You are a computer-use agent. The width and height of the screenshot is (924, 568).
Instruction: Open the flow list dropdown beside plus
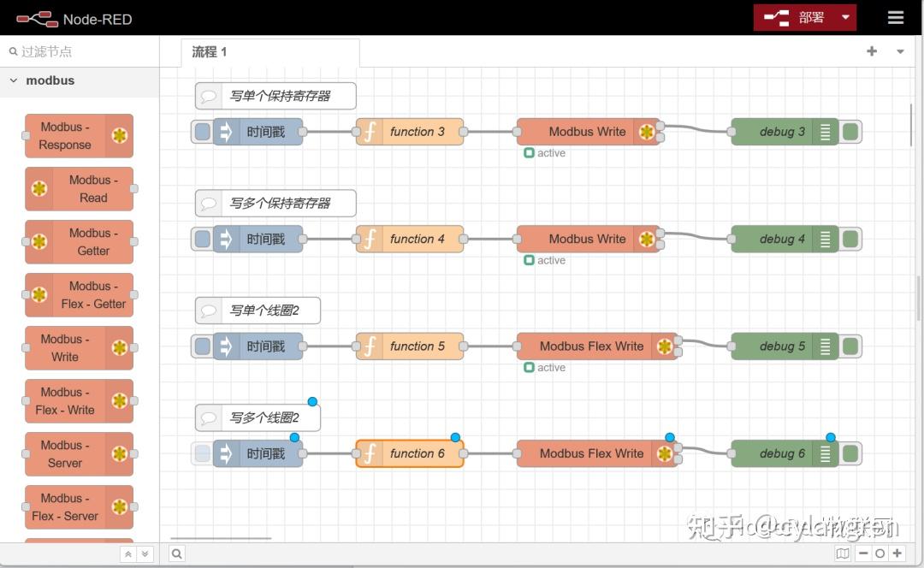pos(899,51)
